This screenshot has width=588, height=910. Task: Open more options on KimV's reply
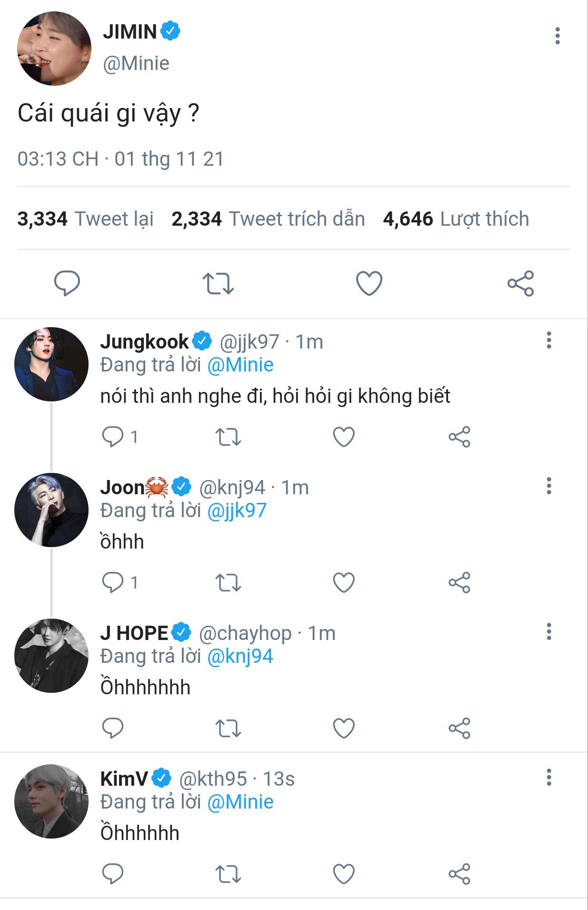(x=549, y=777)
